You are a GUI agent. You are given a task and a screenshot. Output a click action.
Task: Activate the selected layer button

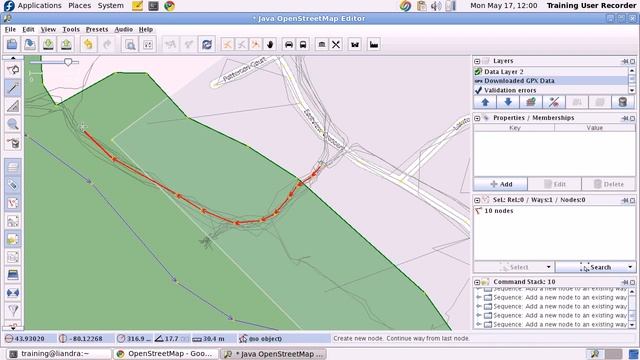pos(531,102)
